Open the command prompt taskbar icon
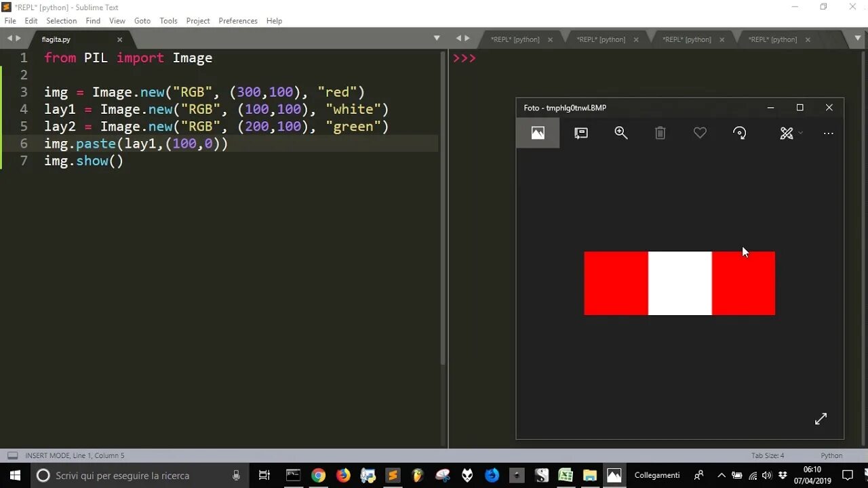This screenshot has width=868, height=488. coord(293,475)
